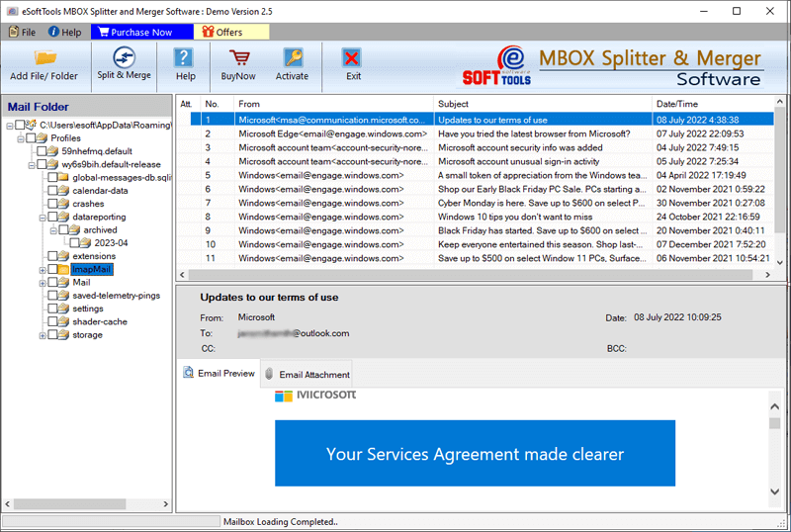Click the eSoftTools logo in the banner

[497, 65]
